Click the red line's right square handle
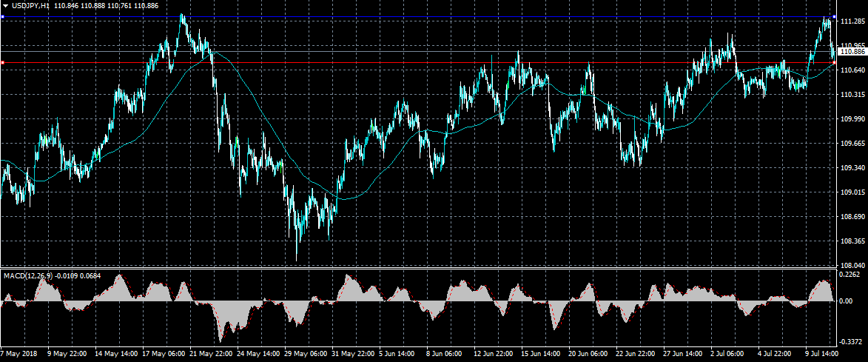 [x=834, y=63]
